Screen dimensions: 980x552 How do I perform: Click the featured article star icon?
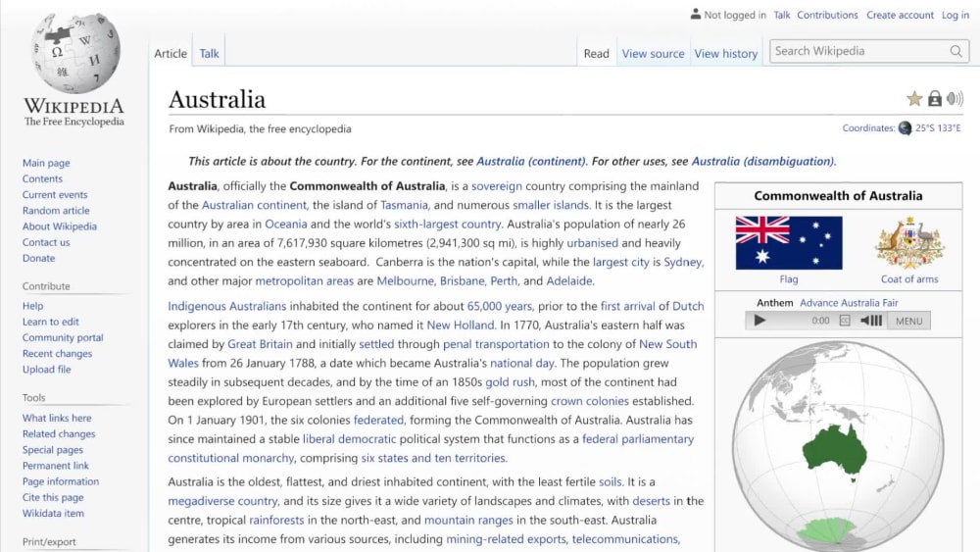click(x=914, y=99)
